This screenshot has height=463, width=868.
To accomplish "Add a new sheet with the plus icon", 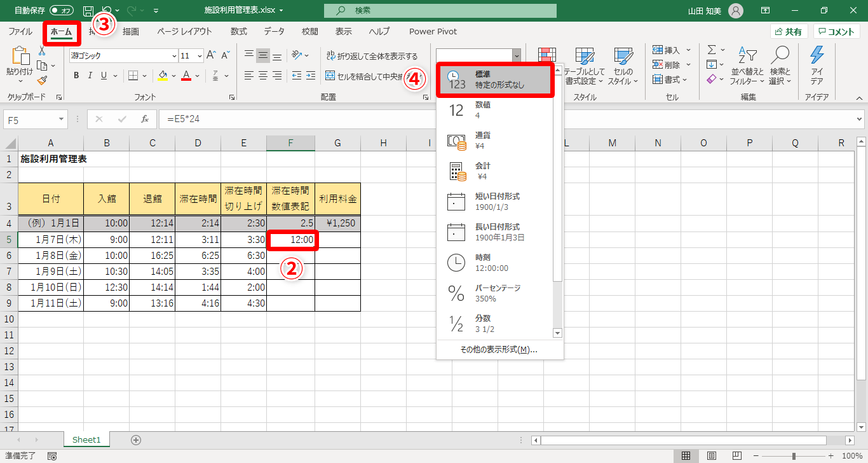I will 135,439.
